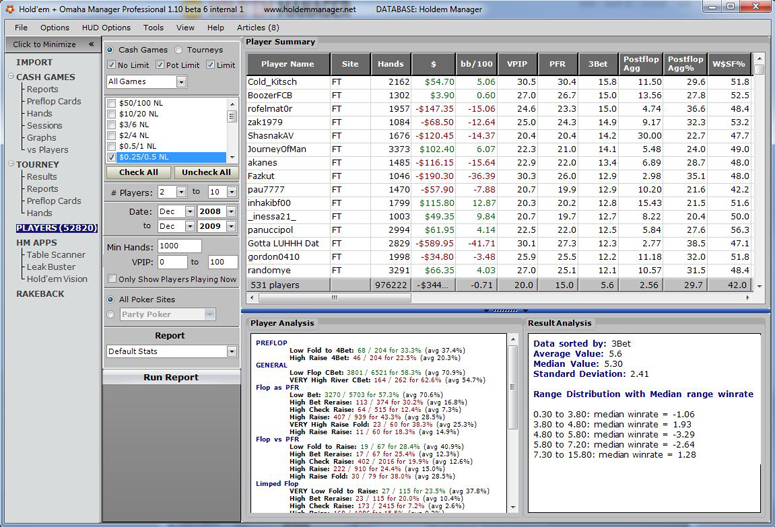Check the $10/20 NL stake checkbox
775x527 pixels.
tap(112, 114)
